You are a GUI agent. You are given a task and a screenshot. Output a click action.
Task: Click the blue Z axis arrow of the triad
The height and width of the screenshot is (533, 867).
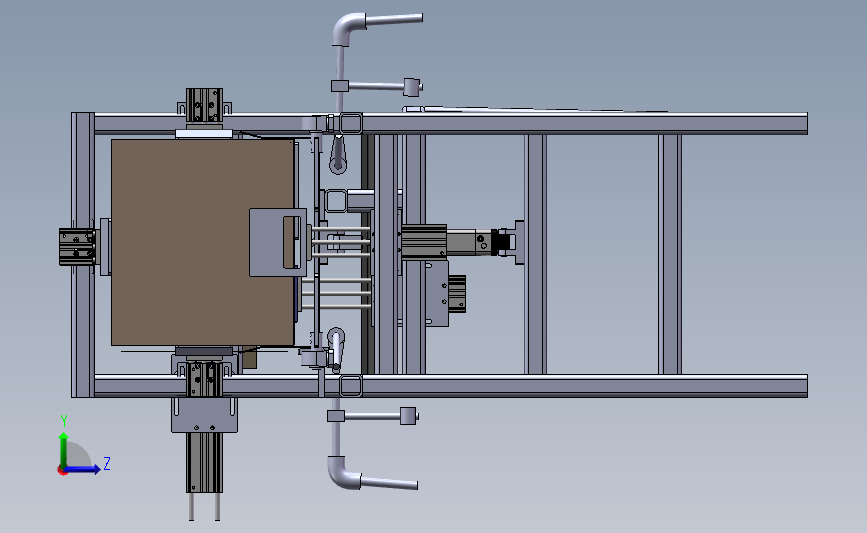click(x=83, y=469)
